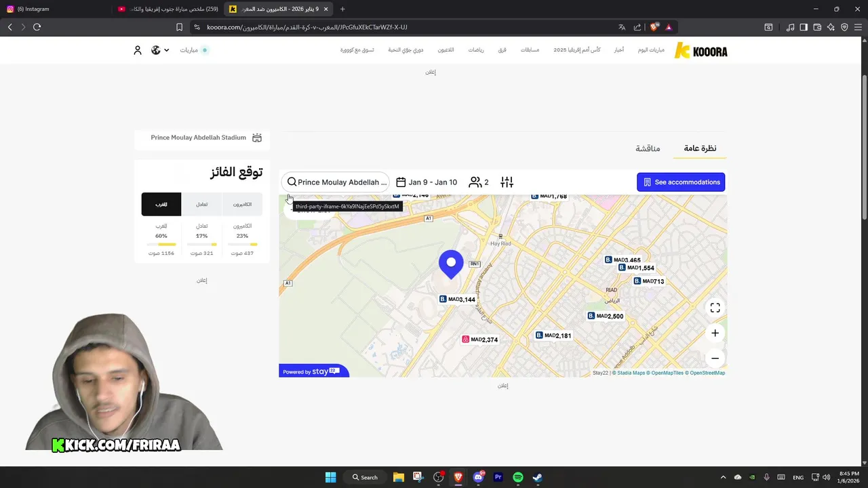Change the guests count selector

479,182
